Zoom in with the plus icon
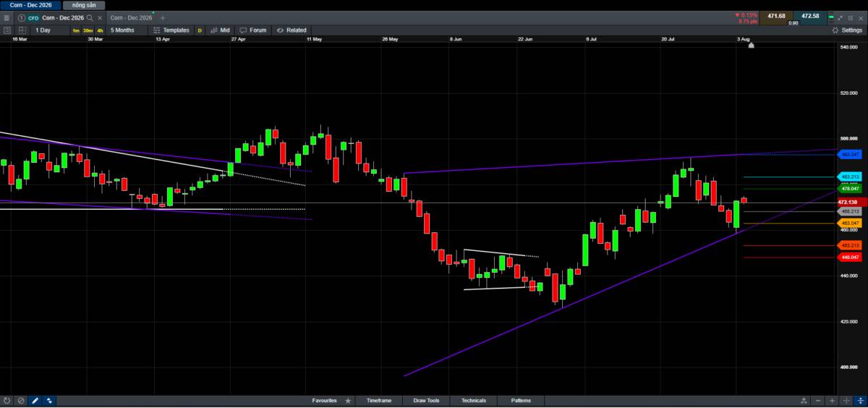 [833, 400]
